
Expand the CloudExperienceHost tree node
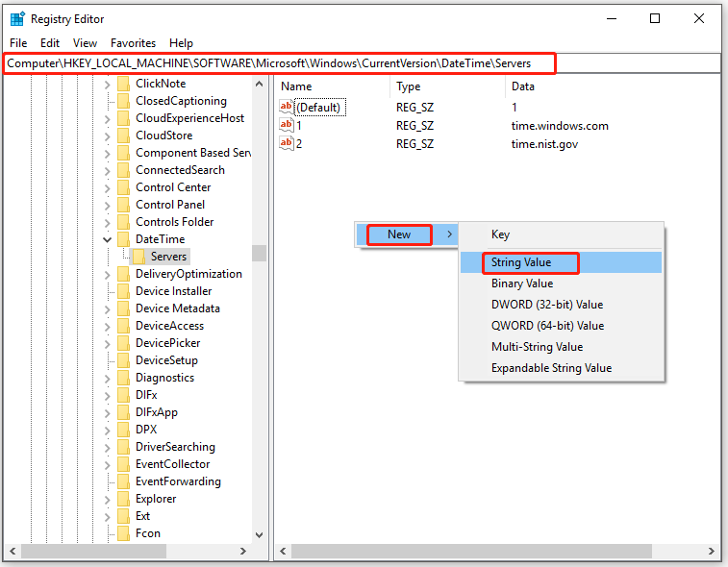(108, 119)
